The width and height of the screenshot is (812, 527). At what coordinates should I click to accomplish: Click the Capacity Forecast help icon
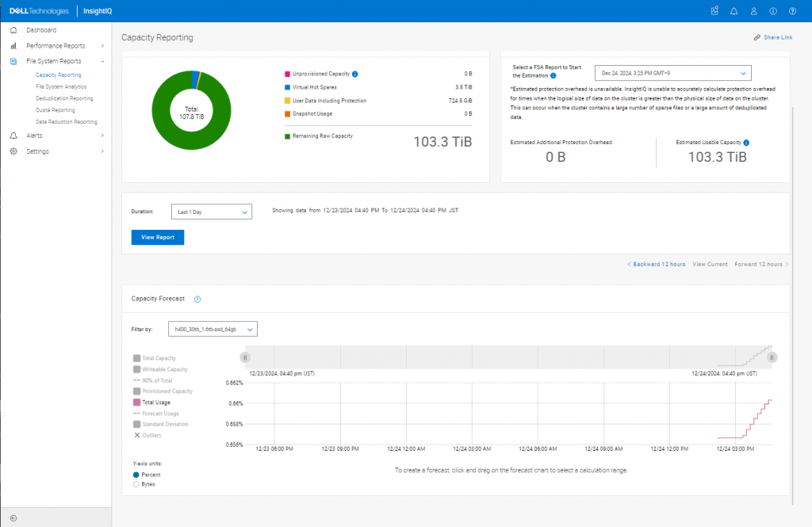point(197,299)
